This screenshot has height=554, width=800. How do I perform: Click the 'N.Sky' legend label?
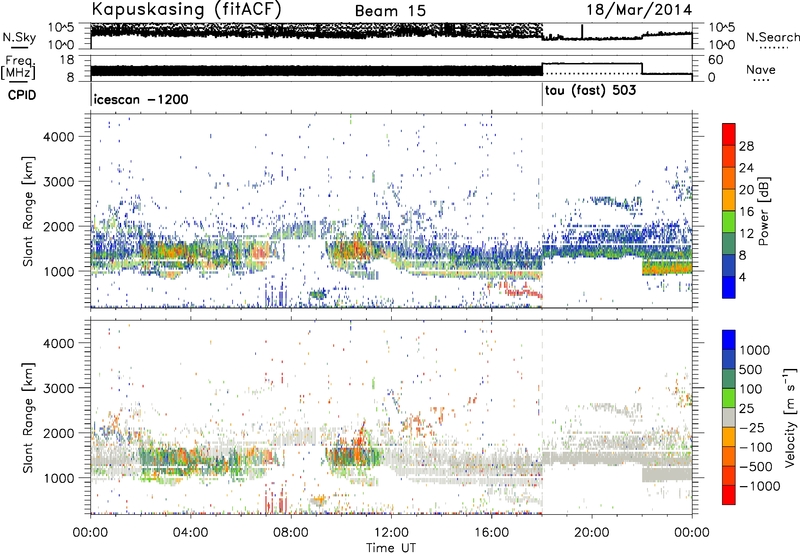coord(19,37)
